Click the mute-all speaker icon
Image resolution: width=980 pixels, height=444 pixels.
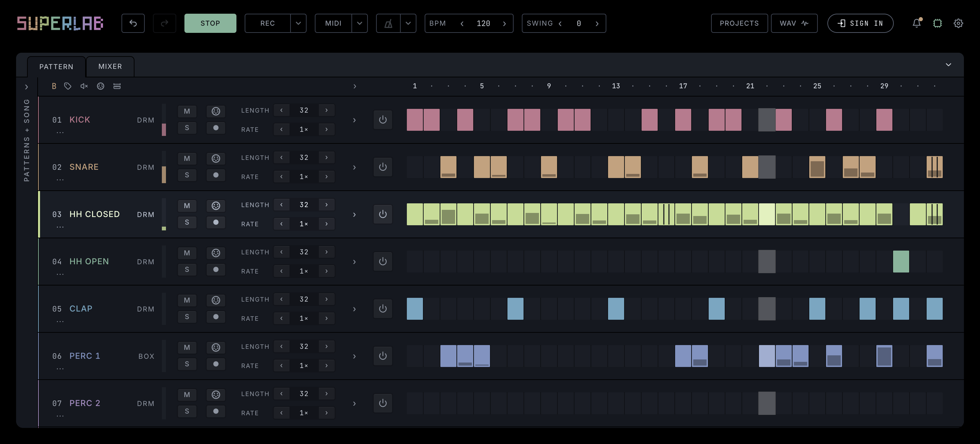(x=84, y=86)
